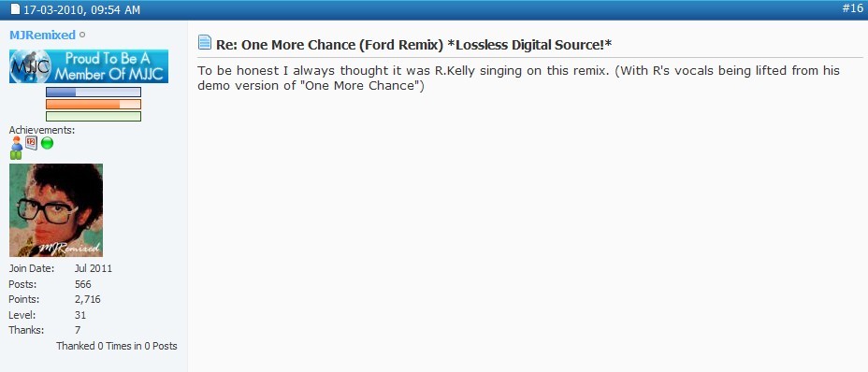Click the green ball achievement icon
Viewport: 868px width, 372px height.
[x=47, y=143]
